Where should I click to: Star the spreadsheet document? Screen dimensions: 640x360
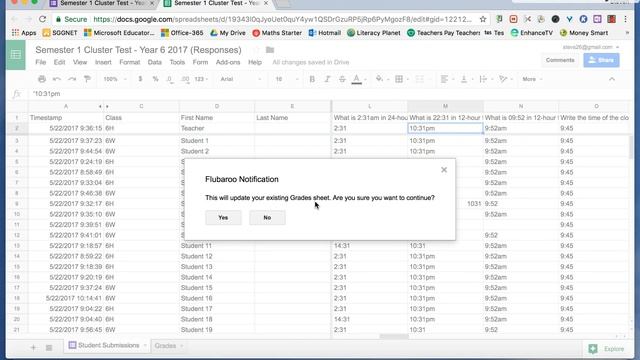point(256,50)
